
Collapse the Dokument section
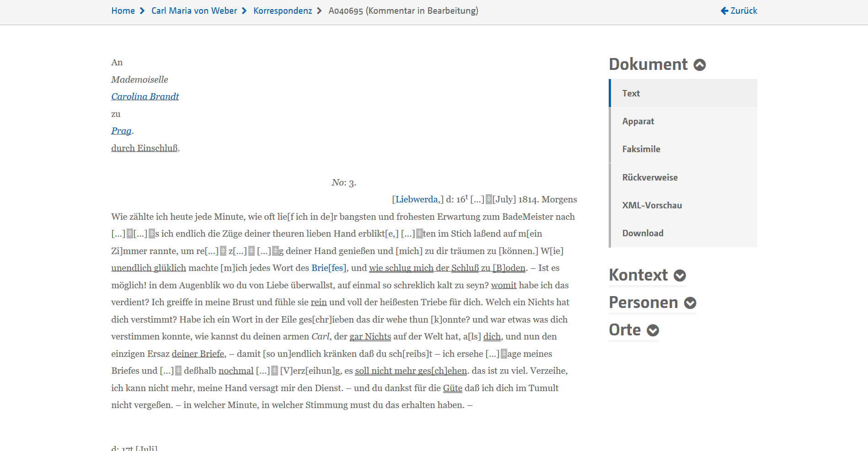click(x=700, y=65)
